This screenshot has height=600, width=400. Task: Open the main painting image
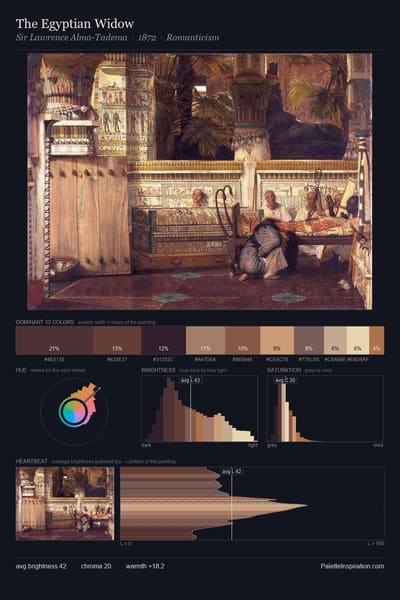pyautogui.click(x=199, y=181)
